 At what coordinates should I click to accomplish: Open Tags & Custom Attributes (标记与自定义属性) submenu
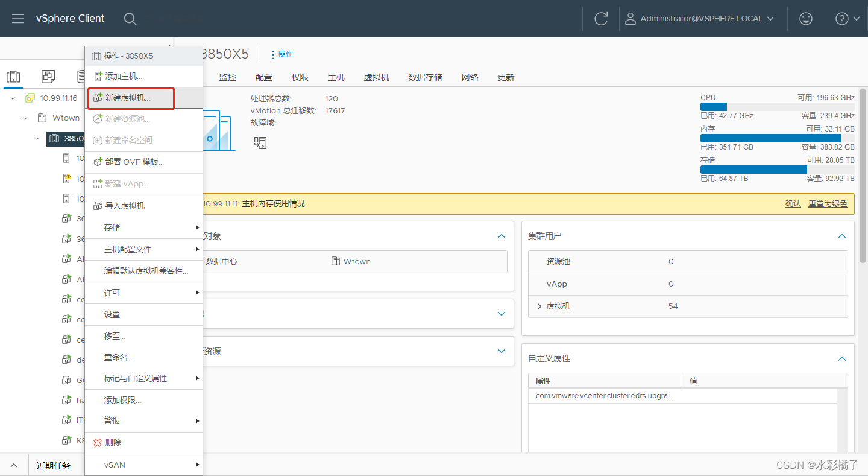pyautogui.click(x=143, y=378)
